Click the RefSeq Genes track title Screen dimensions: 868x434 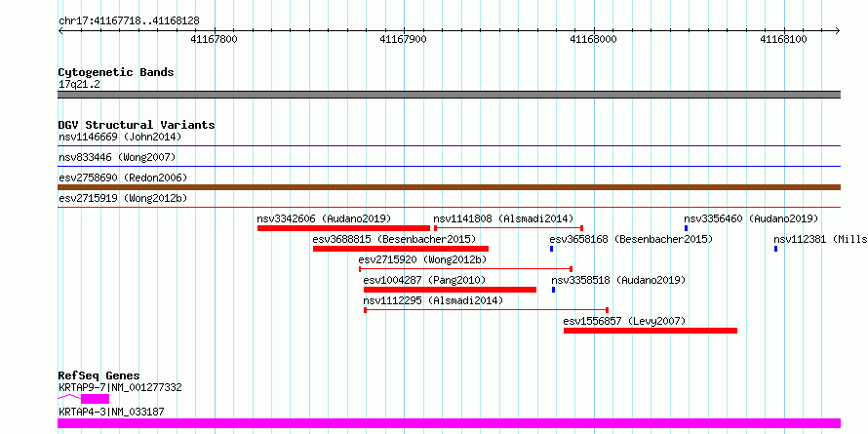coord(99,375)
